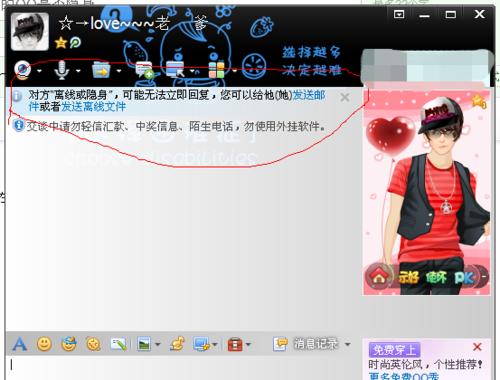Open the colorful applications grid icon

[216, 70]
